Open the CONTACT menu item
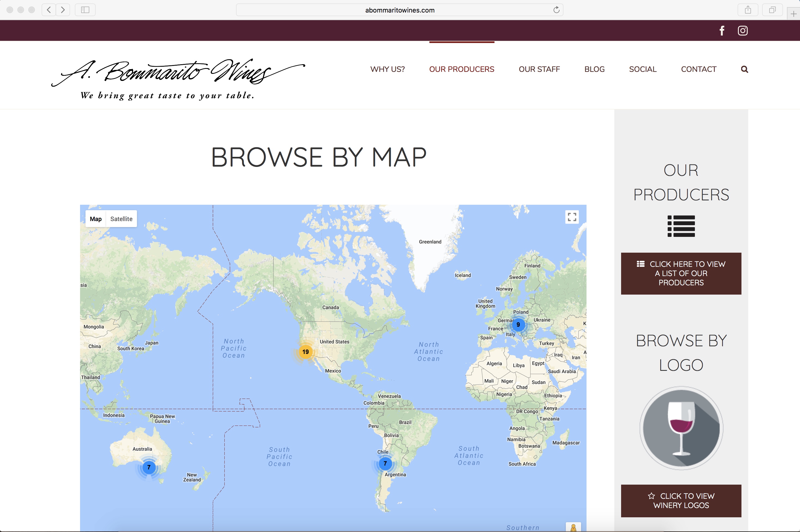 [x=698, y=69]
